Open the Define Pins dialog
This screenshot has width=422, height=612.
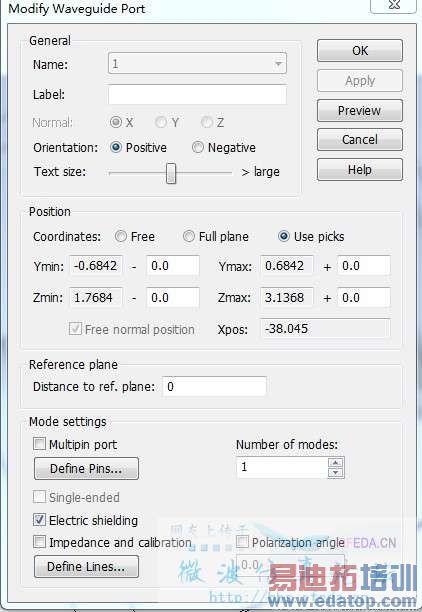coord(86,468)
